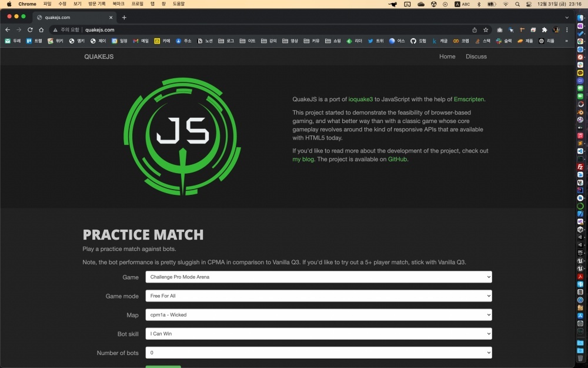Select the quakejs.com browser tab
This screenshot has width=588, height=368.
tap(74, 17)
